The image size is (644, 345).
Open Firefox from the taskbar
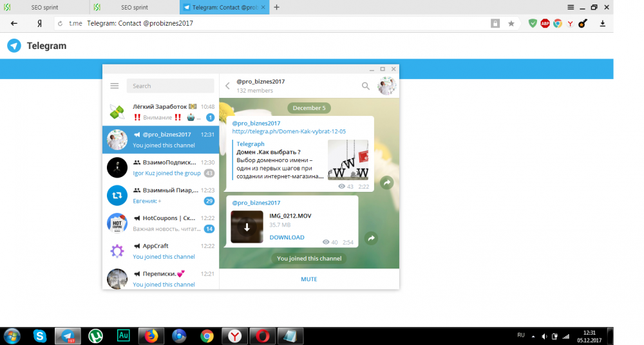point(151,336)
